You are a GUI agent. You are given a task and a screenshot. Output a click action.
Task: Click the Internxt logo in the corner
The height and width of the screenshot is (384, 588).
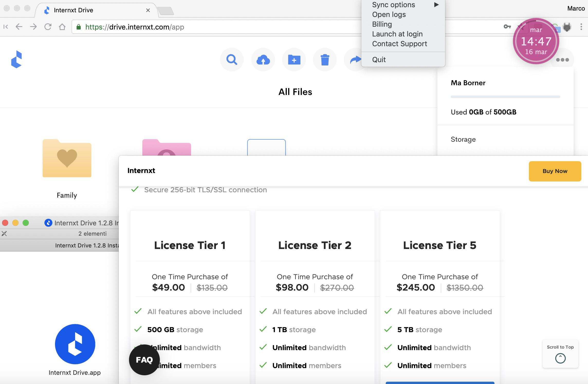(16, 59)
